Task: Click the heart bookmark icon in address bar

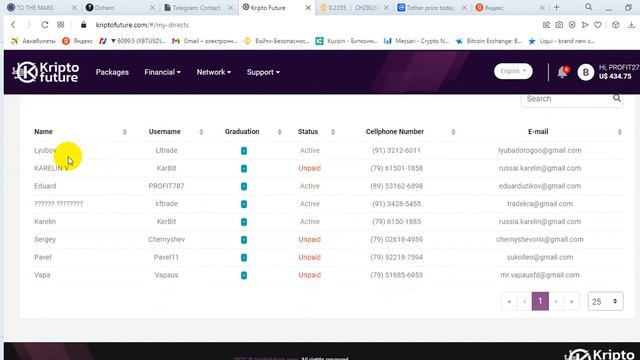Action: pyautogui.click(x=598, y=25)
